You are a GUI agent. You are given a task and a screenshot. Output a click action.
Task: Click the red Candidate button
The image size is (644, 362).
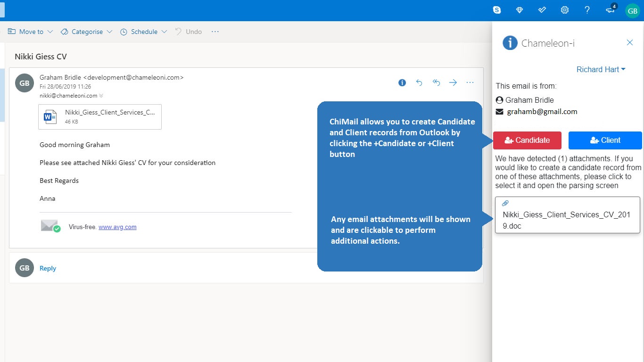(x=527, y=140)
